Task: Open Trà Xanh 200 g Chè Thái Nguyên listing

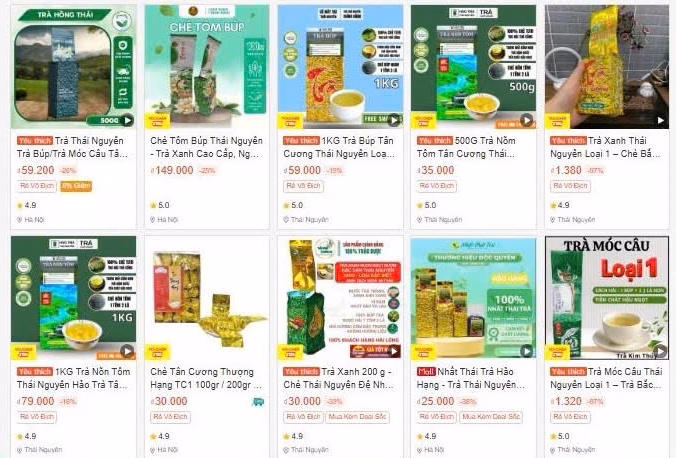Action: [338, 378]
